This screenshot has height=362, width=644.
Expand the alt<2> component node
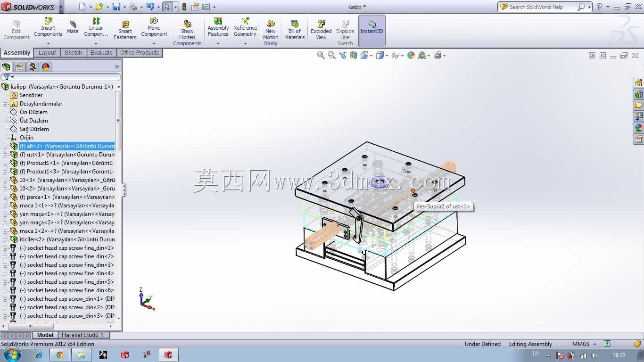click(x=5, y=146)
